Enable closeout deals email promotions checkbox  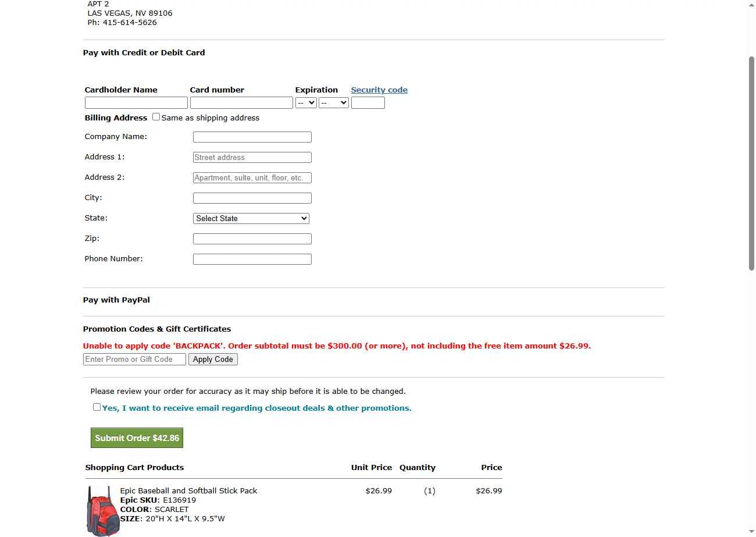coord(97,407)
